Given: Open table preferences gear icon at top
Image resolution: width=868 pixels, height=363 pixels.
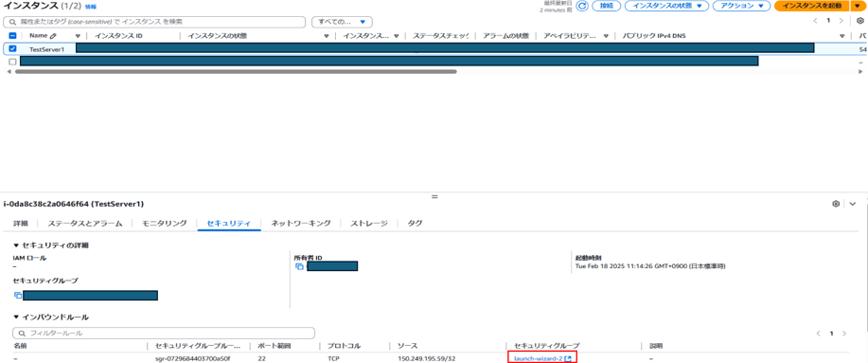Looking at the screenshot, I should [860, 21].
